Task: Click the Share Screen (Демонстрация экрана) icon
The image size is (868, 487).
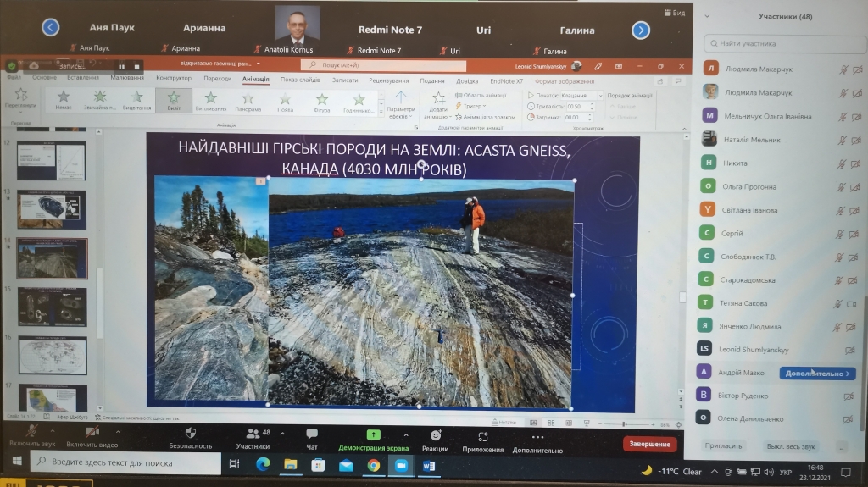Action: pos(373,434)
